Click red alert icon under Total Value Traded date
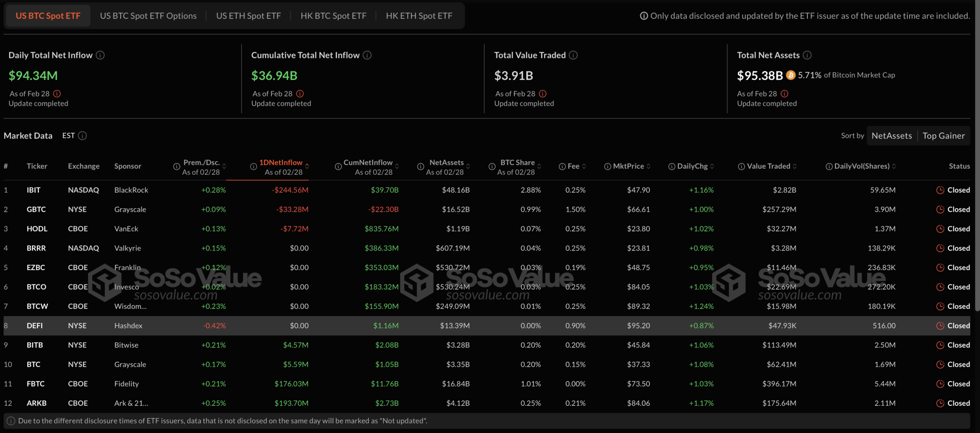The height and width of the screenshot is (433, 980). click(543, 93)
